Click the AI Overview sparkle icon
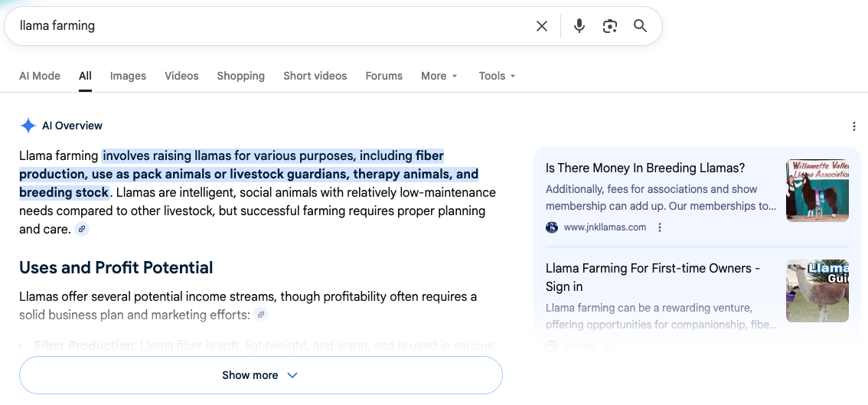Viewport: 868px width, 405px height. coord(28,126)
